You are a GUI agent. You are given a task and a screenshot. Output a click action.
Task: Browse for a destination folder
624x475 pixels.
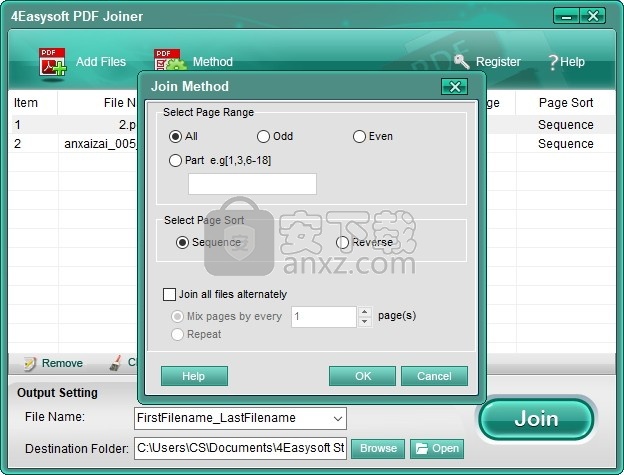pyautogui.click(x=378, y=448)
